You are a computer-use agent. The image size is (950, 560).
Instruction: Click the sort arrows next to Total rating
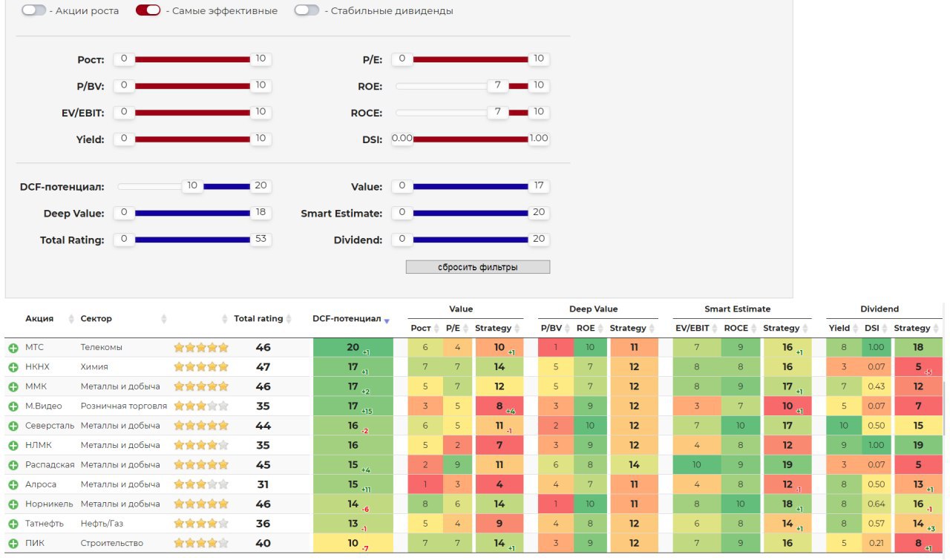(x=289, y=319)
